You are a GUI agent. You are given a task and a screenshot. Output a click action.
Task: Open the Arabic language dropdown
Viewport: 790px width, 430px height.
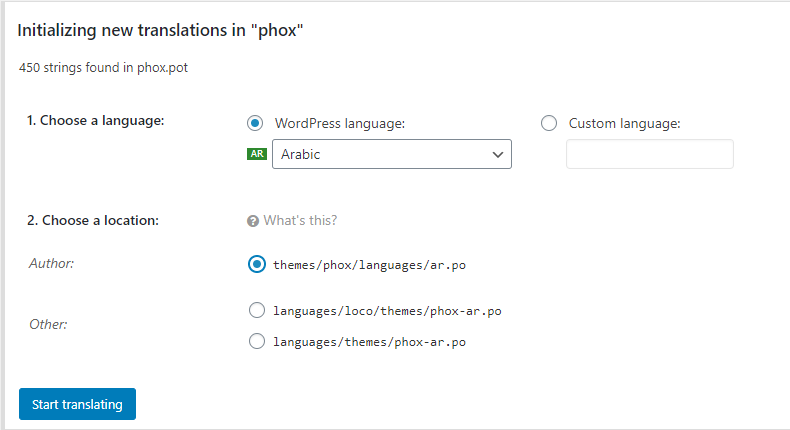coord(392,154)
